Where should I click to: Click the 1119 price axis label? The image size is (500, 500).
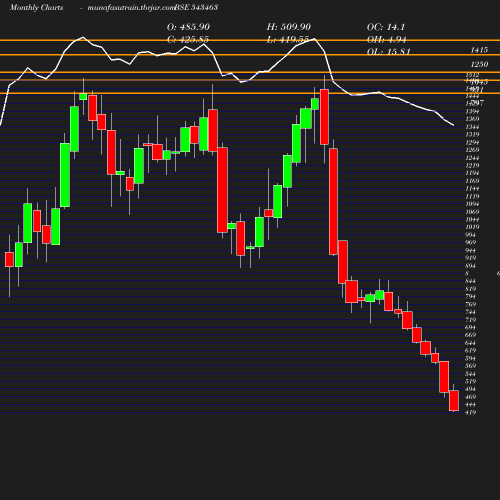click(472, 196)
